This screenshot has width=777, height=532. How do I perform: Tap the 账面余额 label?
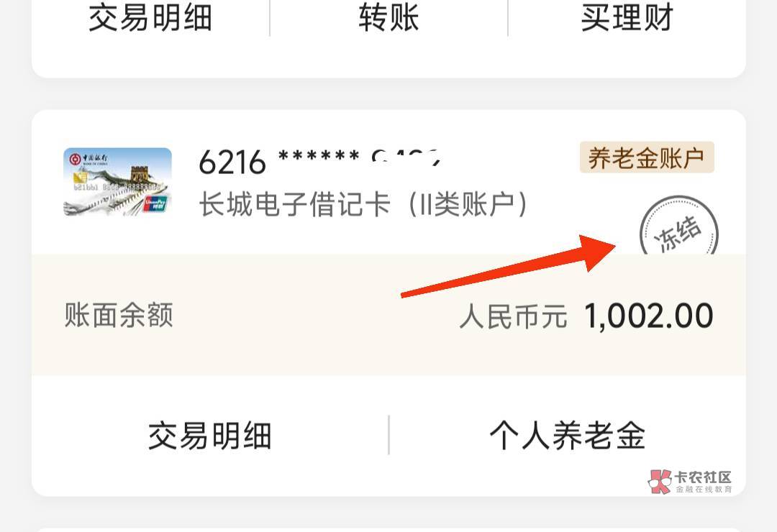(119, 315)
